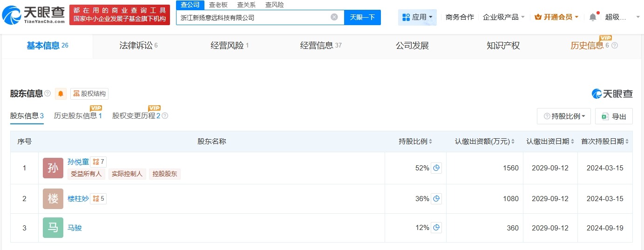Clear the search box with X icon

[334, 17]
